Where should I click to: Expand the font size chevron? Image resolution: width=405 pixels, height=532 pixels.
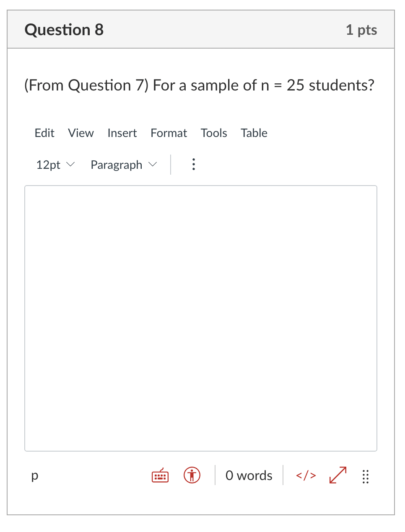pyautogui.click(x=70, y=165)
